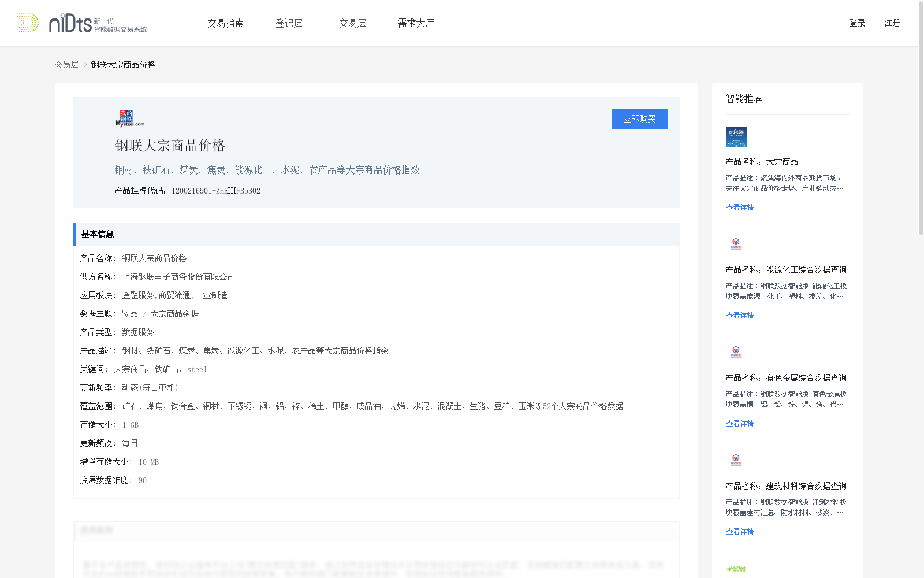Image resolution: width=924 pixels, height=578 pixels.
Task: Select supplier name 上海钢联电子商务股份有限公司
Action: coord(178,277)
